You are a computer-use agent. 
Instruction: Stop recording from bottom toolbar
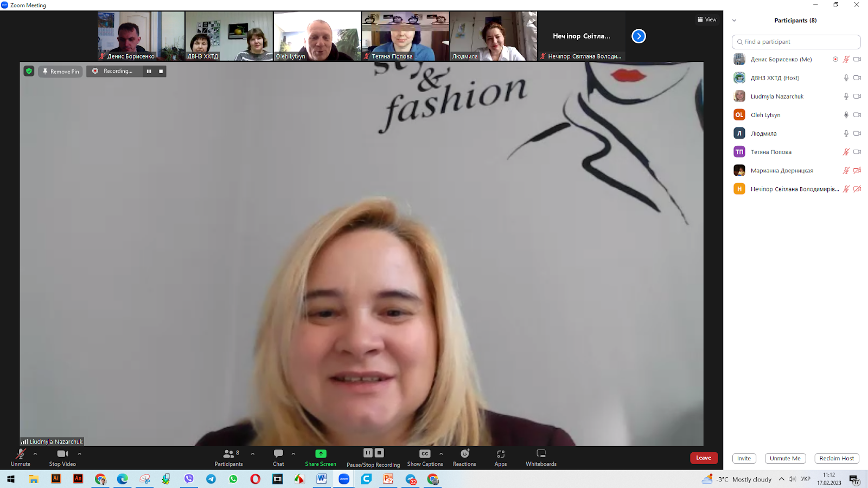click(x=379, y=453)
